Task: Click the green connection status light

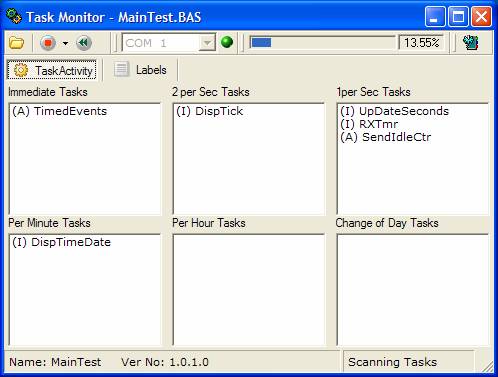Action: point(227,42)
